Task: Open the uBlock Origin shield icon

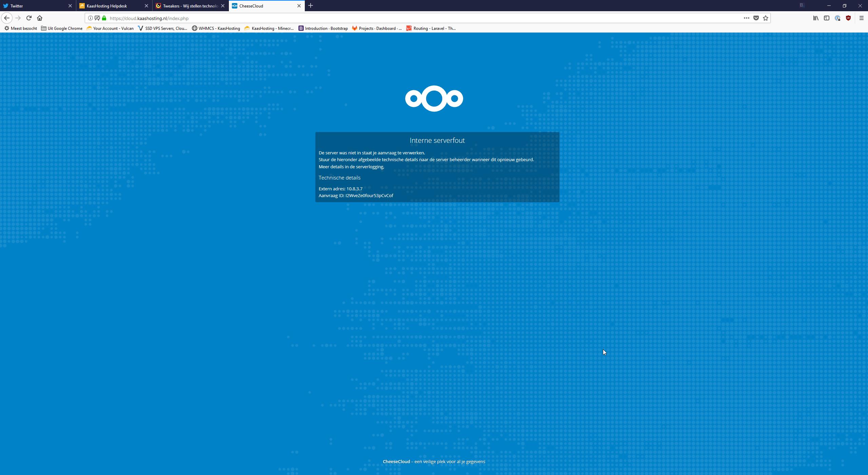Action: [x=848, y=18]
